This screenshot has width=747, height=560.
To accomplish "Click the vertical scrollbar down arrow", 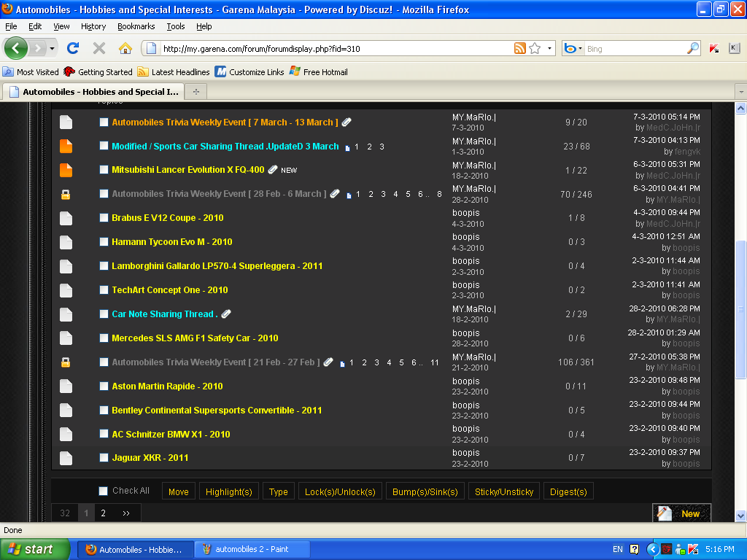I will click(x=740, y=516).
